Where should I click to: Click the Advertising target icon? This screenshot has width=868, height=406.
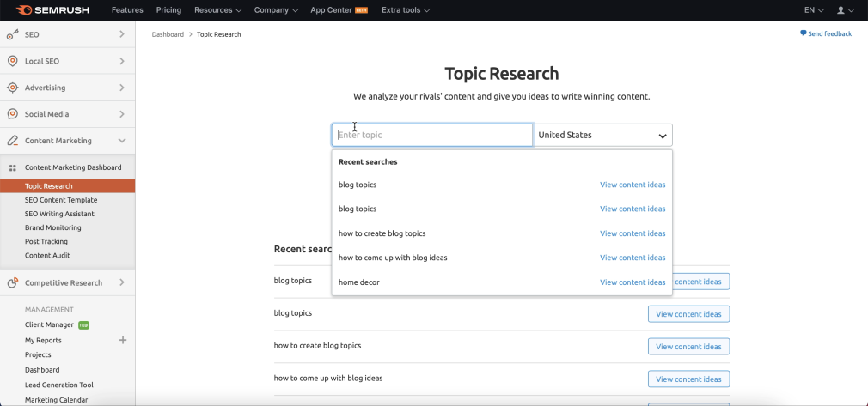click(13, 88)
